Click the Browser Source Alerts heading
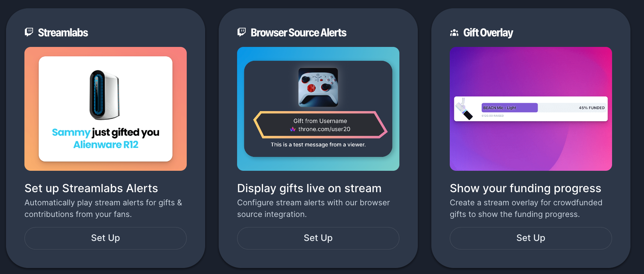 (x=298, y=33)
